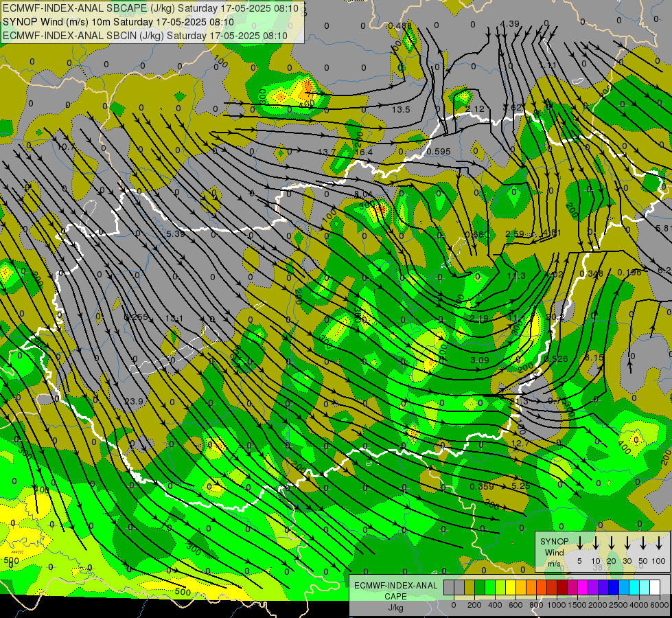The height and width of the screenshot is (618, 672).
Task: Click the 5.81 value at right edge
Action: [x=664, y=228]
